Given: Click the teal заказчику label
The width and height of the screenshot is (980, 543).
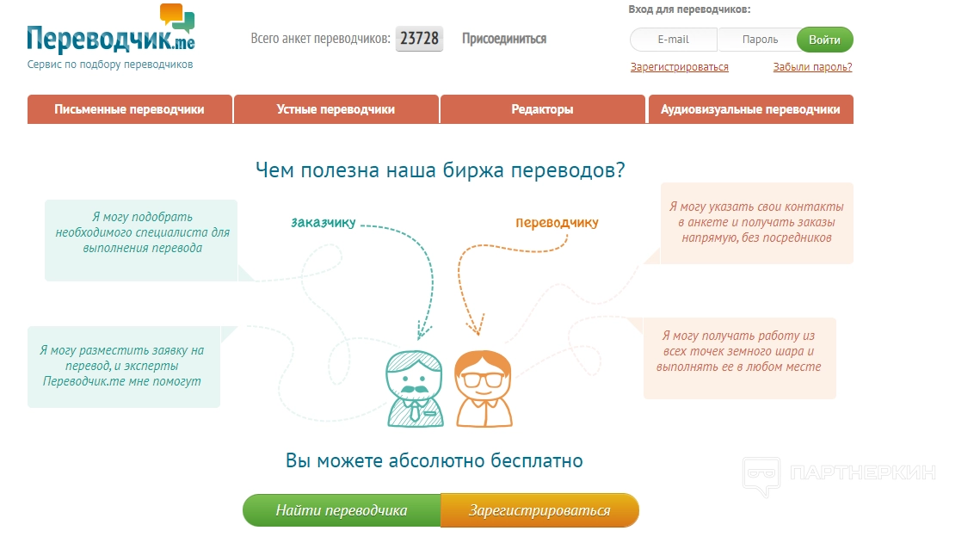Looking at the screenshot, I should point(323,222).
